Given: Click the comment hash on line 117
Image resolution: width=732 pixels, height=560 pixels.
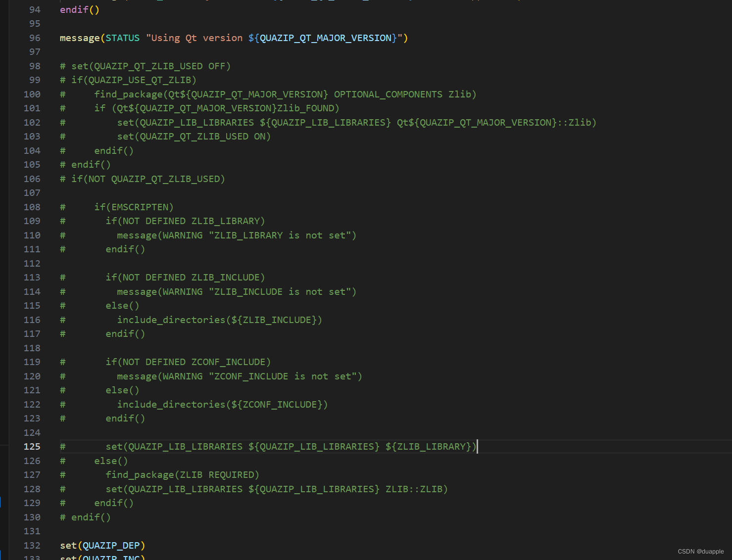Looking at the screenshot, I should (x=63, y=334).
